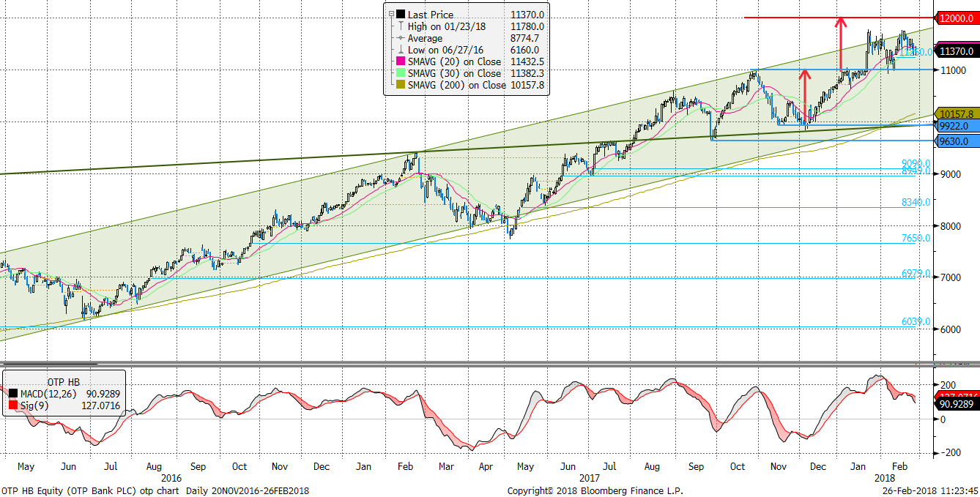
Task: Select the olive 10157.8 axis tag
Action: (957, 114)
